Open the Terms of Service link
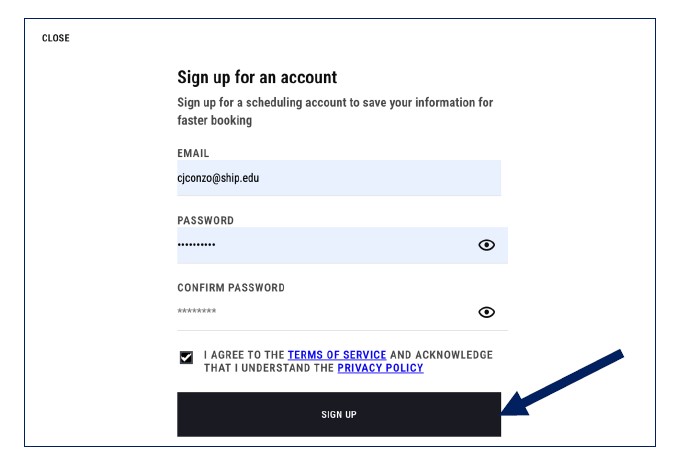Image resolution: width=676 pixels, height=468 pixels. [337, 355]
